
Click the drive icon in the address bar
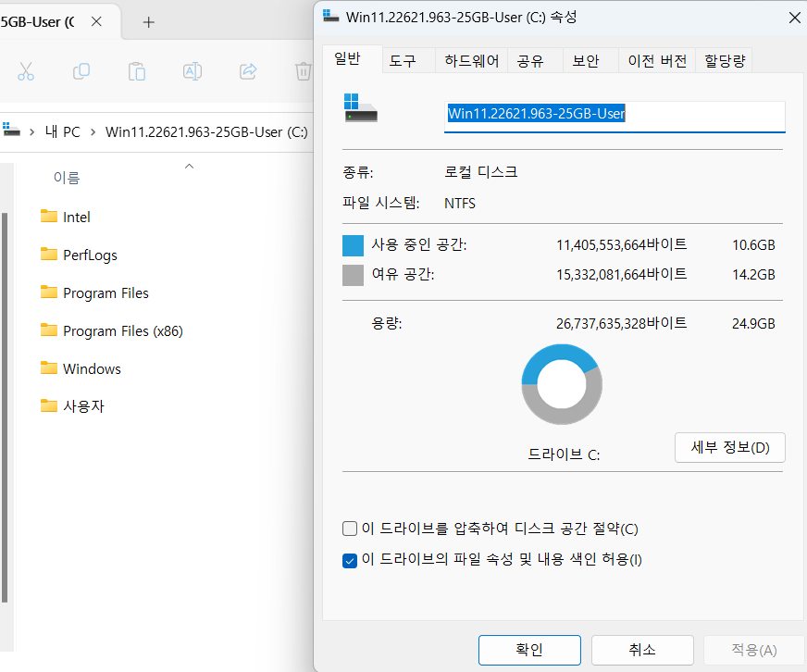point(11,130)
